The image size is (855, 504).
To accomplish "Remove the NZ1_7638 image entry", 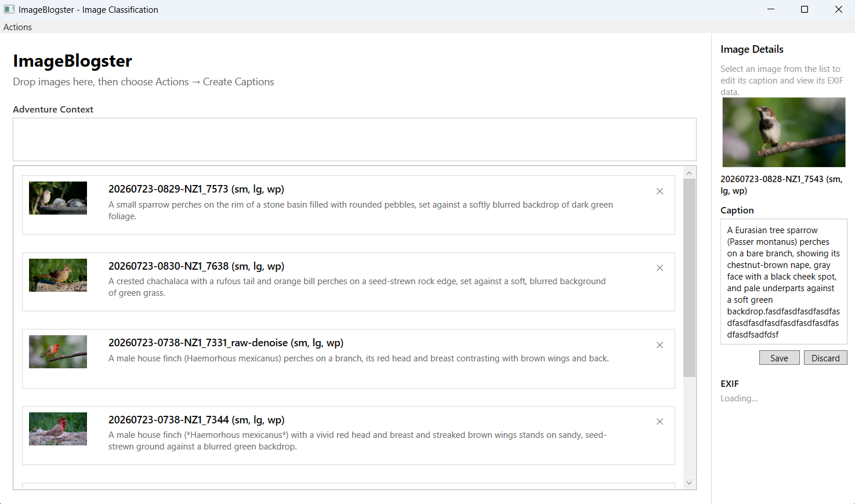I will [x=660, y=268].
